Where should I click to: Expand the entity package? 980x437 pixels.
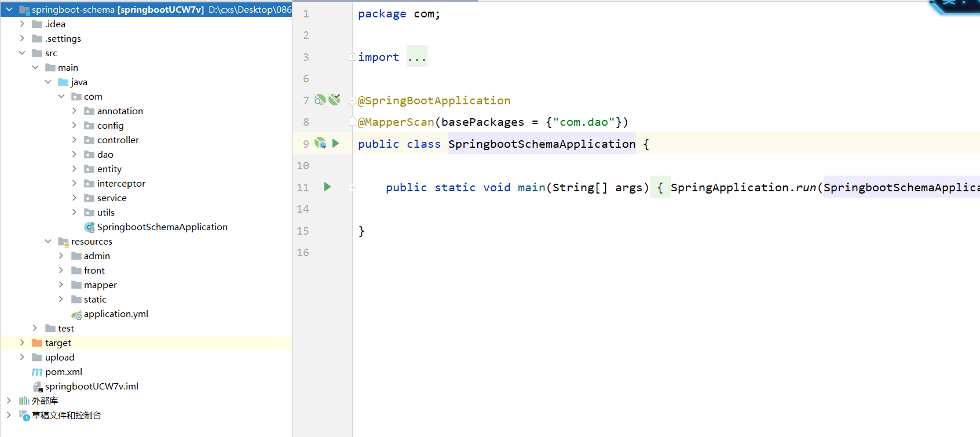tap(74, 169)
